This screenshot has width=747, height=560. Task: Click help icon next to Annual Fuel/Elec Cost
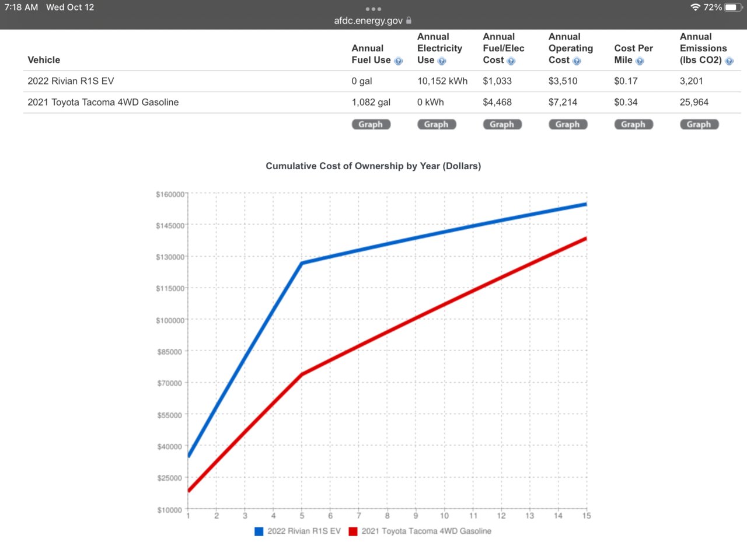pyautogui.click(x=511, y=61)
